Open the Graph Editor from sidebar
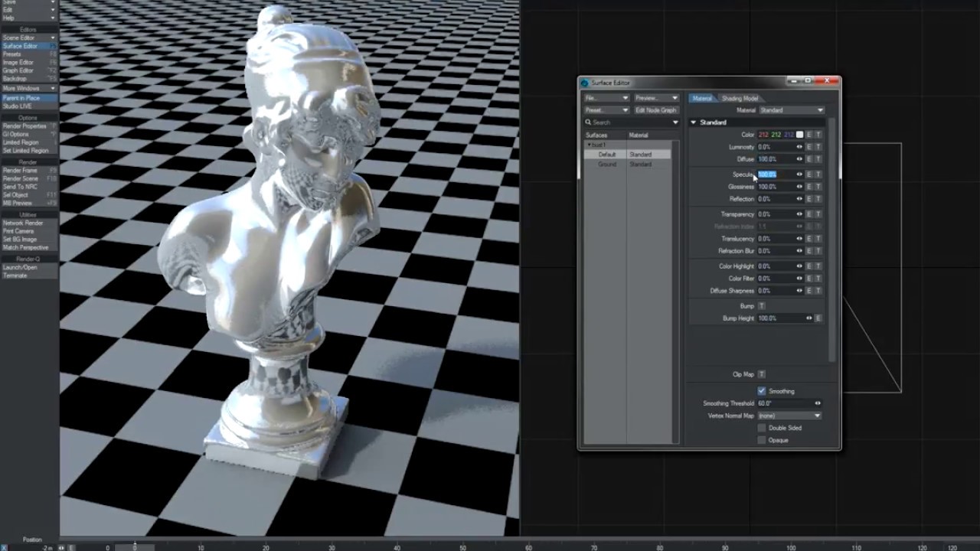This screenshot has height=551, width=980. (x=30, y=70)
